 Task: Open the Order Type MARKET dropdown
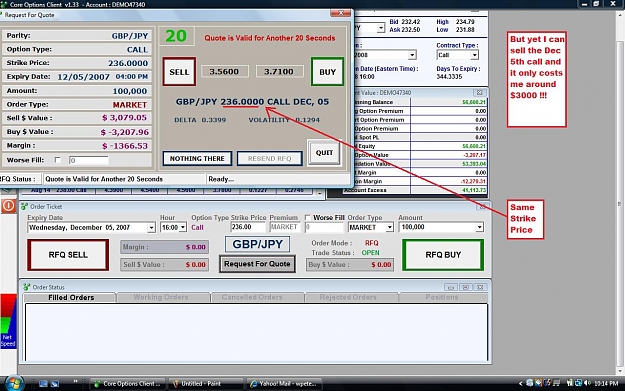(389, 228)
